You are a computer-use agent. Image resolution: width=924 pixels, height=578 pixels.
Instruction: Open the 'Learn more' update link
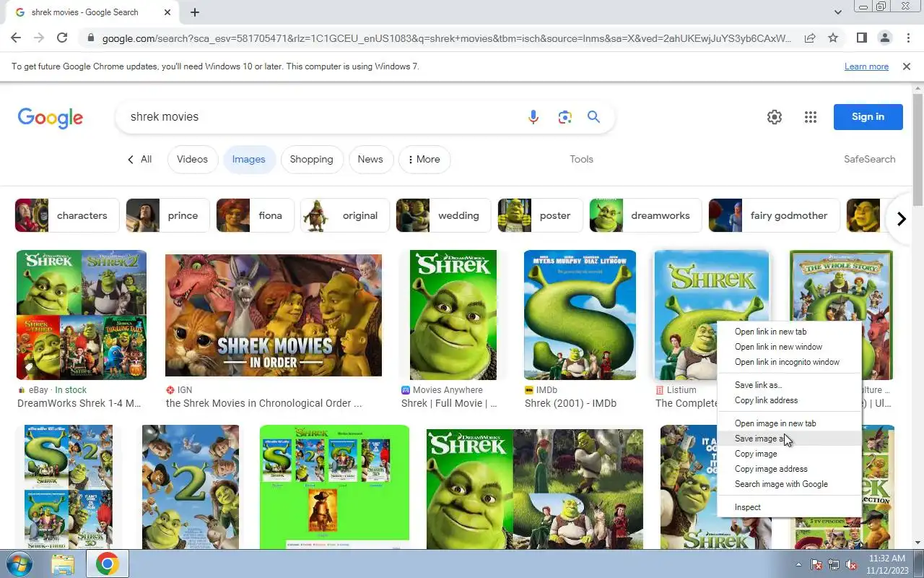pyautogui.click(x=866, y=66)
